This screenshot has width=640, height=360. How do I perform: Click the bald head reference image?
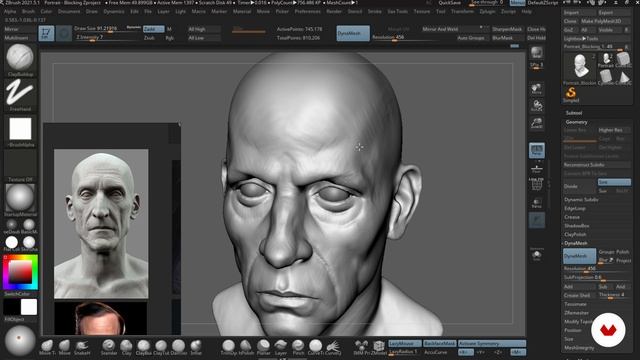click(x=101, y=223)
